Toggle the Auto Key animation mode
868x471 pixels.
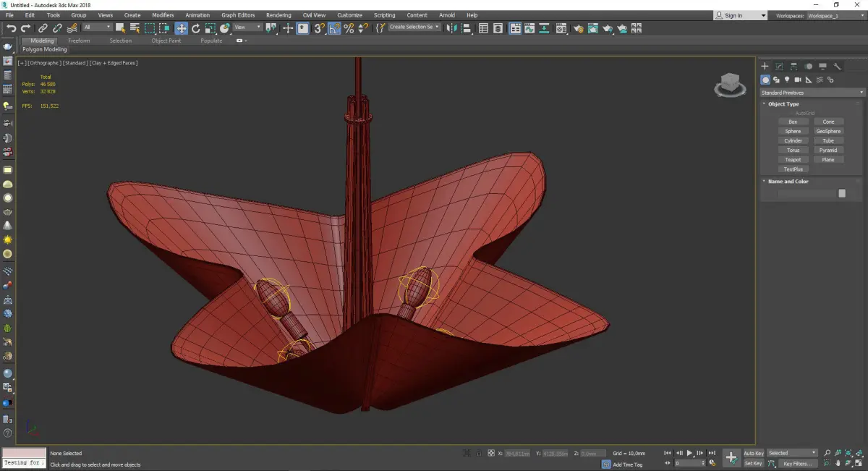click(x=753, y=453)
